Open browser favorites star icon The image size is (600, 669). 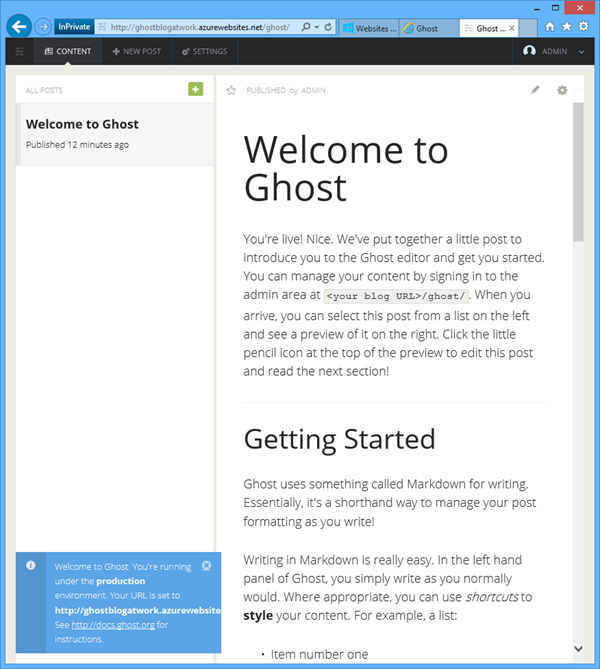(x=567, y=27)
